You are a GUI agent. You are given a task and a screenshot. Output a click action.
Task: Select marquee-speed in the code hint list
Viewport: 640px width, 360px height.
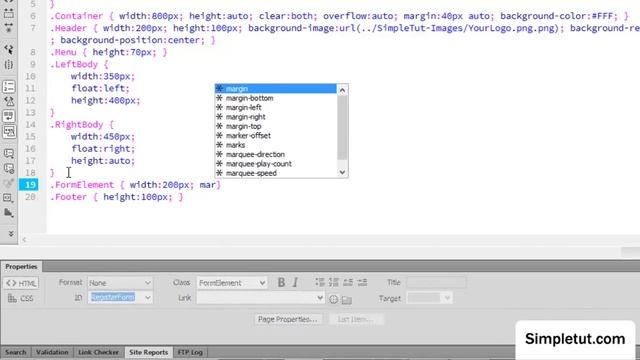click(x=276, y=173)
